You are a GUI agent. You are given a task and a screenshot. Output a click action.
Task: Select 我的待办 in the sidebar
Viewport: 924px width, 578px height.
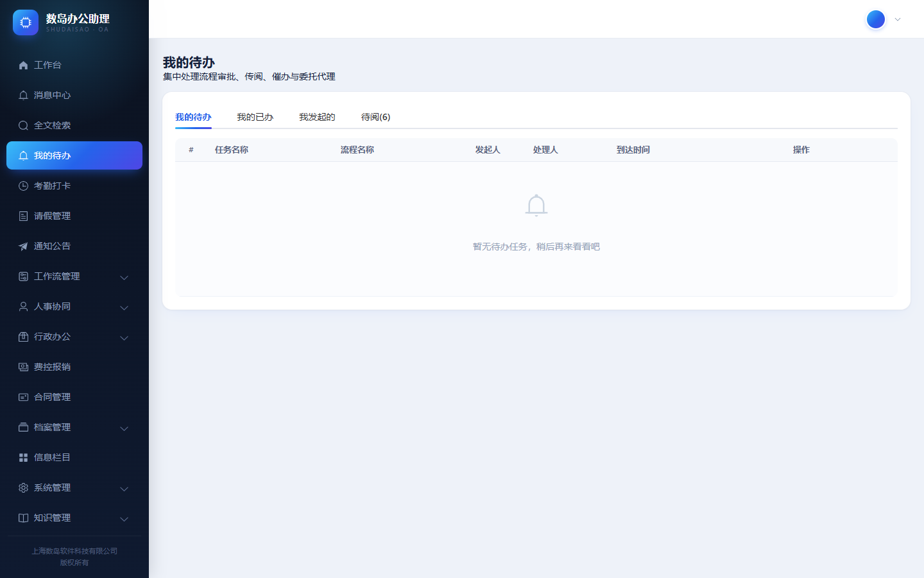pyautogui.click(x=74, y=155)
